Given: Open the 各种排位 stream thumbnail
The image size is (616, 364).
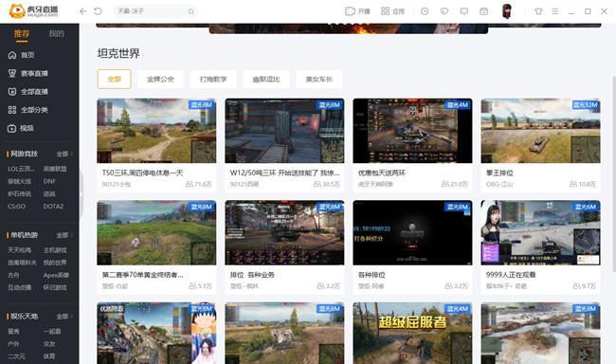Looking at the screenshot, I should (412, 232).
